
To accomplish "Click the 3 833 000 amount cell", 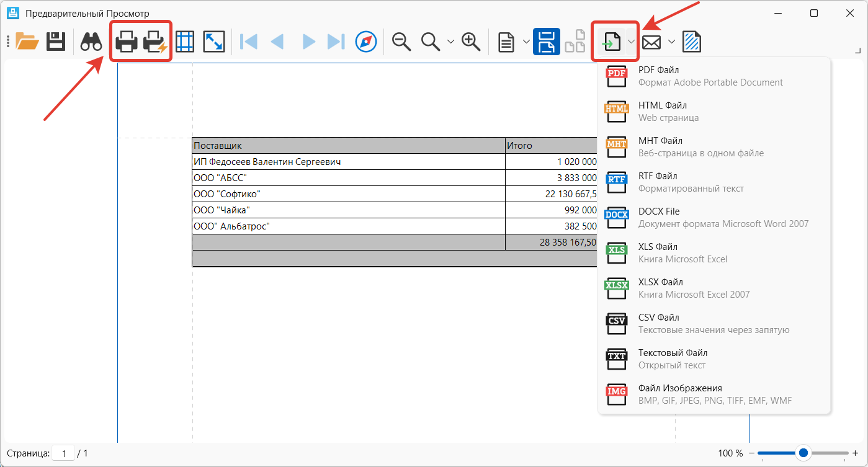I will [551, 178].
